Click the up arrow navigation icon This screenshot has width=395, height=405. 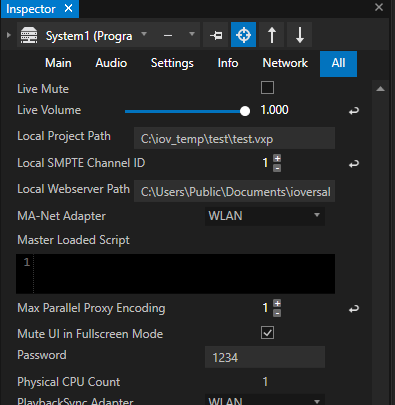272,35
